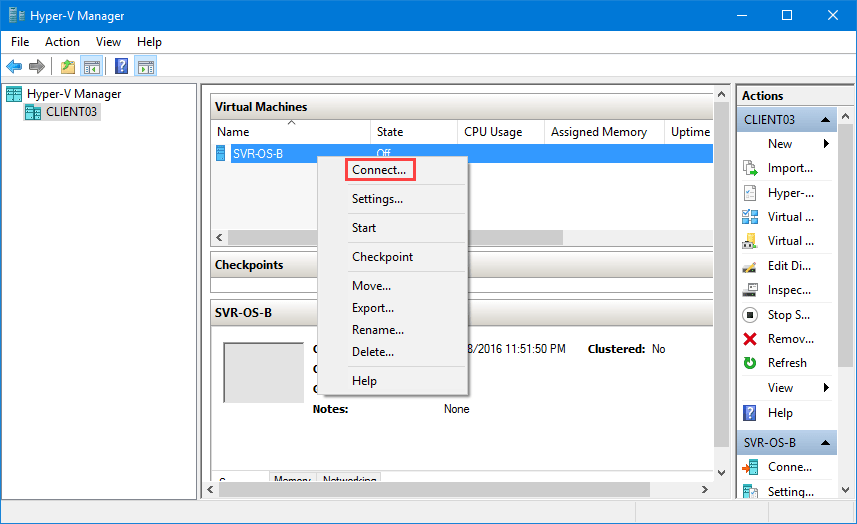857x524 pixels.
Task: Click the Forward arrow toolbar icon
Action: click(37, 67)
